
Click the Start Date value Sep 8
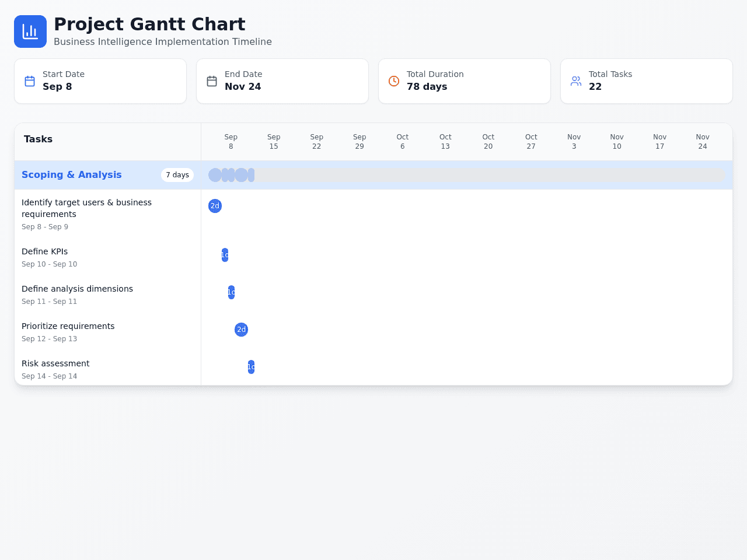[x=57, y=86]
